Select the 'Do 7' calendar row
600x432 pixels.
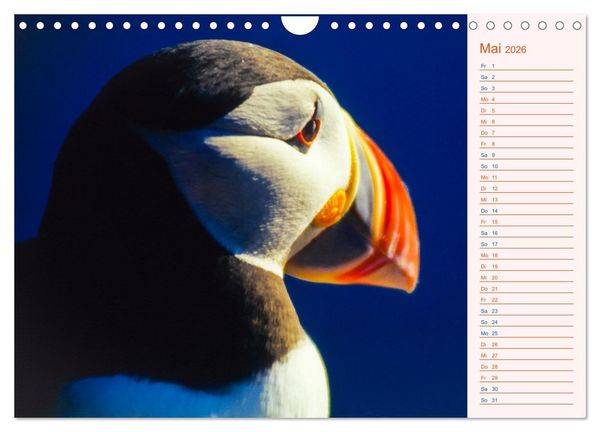(x=527, y=132)
